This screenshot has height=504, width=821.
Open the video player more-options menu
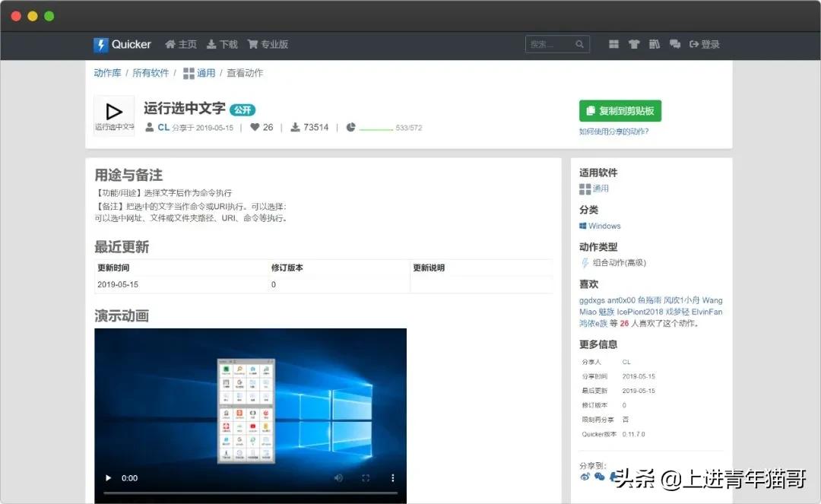(392, 477)
